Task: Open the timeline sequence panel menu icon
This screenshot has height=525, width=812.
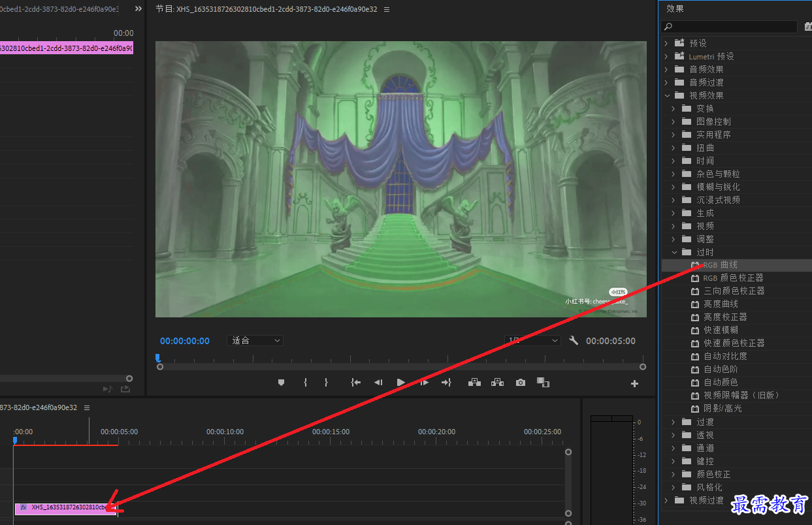Action: pyautogui.click(x=87, y=407)
